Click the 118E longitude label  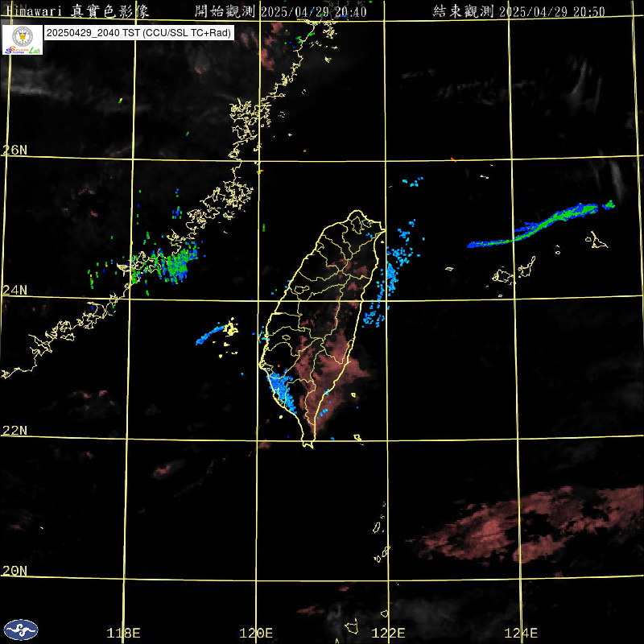point(123,633)
